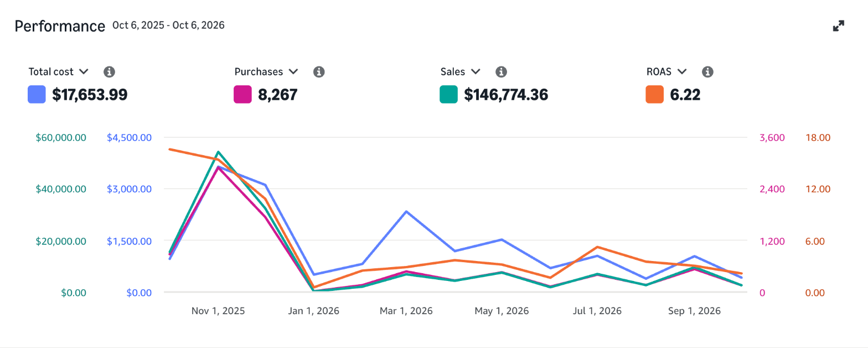The image size is (868, 348).
Task: Click the orange ROAS color swatch
Action: pyautogui.click(x=654, y=95)
